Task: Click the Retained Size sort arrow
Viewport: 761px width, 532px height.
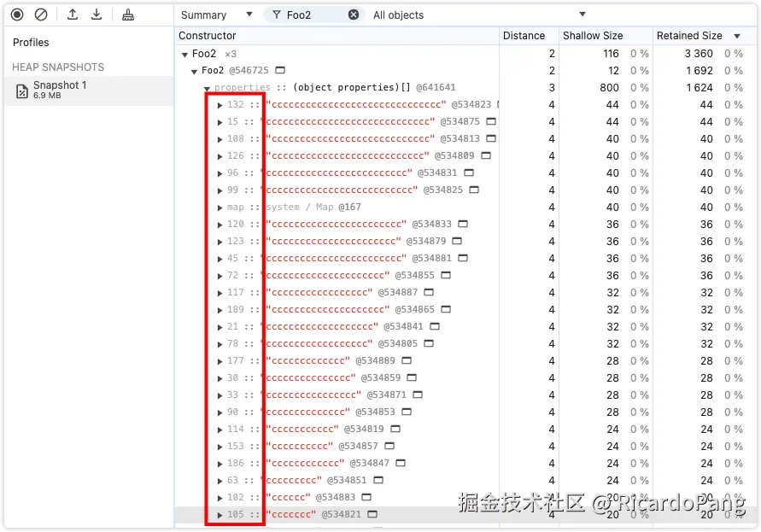Action: 737,36
